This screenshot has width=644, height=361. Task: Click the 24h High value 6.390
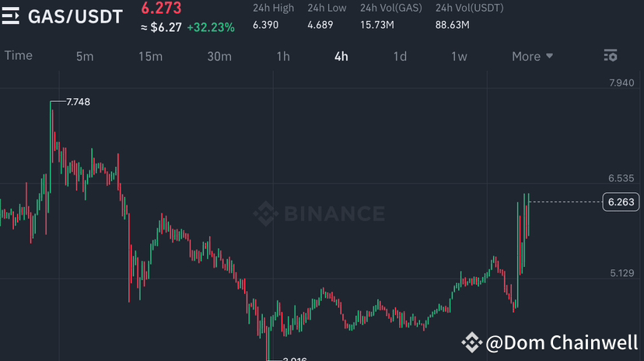266,26
